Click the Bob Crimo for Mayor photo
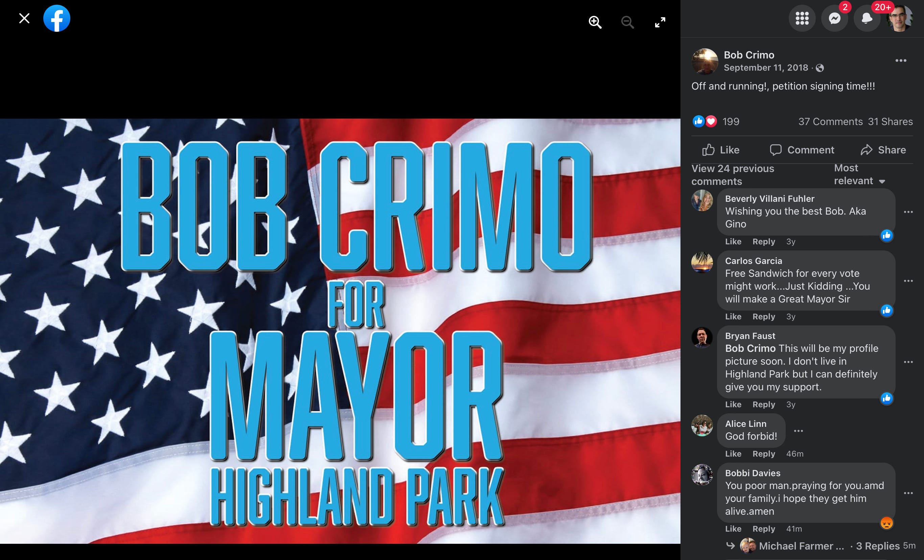This screenshot has width=924, height=560. [340, 331]
